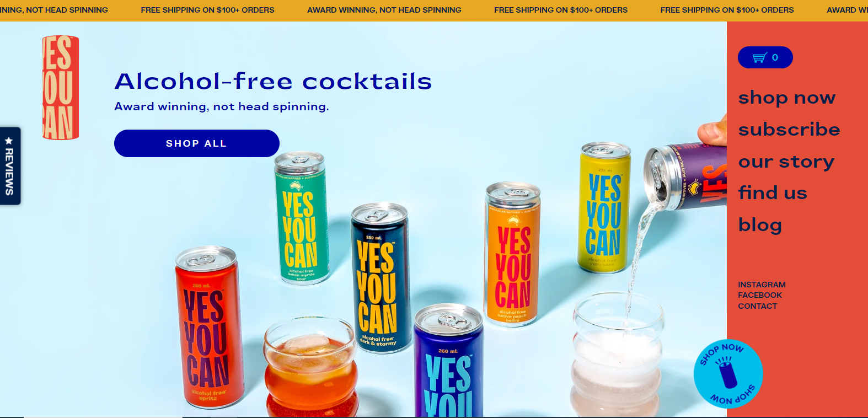The width and height of the screenshot is (868, 418).
Task: Open the Reviews side tab star
Action: point(9,141)
